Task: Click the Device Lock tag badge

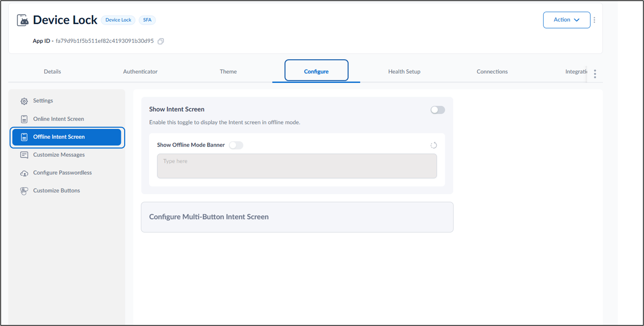Action: [118, 20]
